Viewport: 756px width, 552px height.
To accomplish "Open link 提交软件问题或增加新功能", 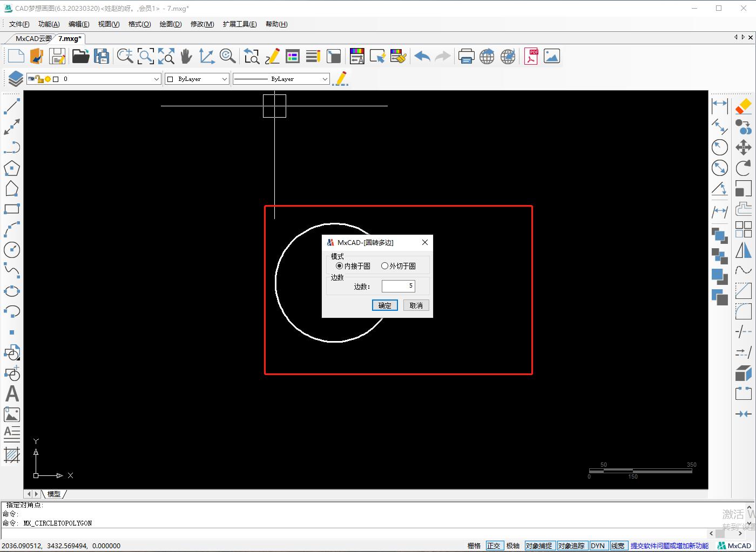I will click(x=670, y=546).
